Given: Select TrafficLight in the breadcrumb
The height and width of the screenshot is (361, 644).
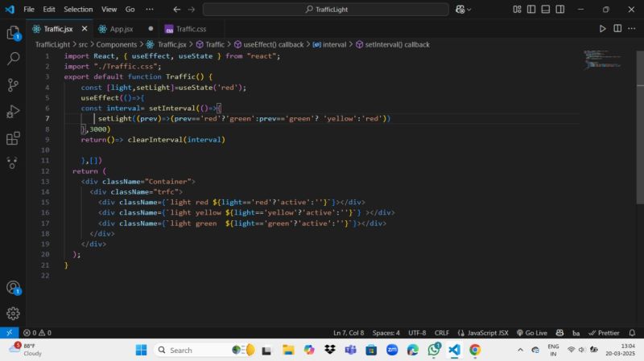Looking at the screenshot, I should click(52, 44).
